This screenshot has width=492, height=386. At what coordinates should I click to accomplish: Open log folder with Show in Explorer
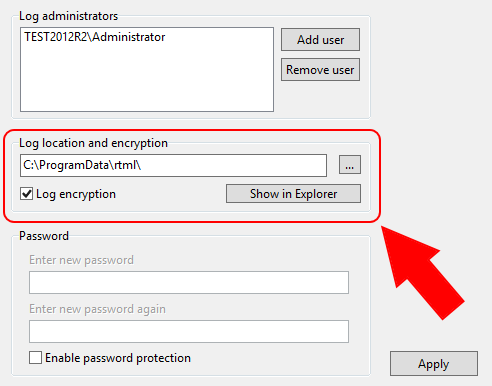(293, 194)
